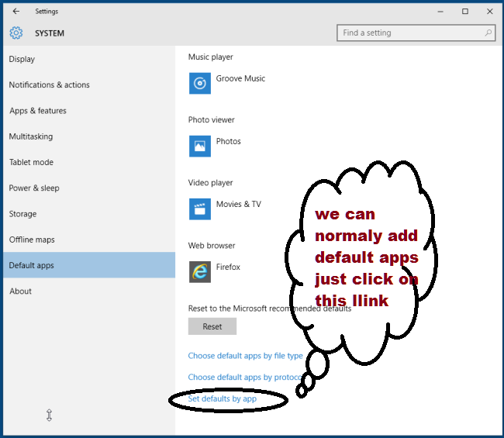
Task: Open Offline maps settings
Action: click(x=89, y=240)
